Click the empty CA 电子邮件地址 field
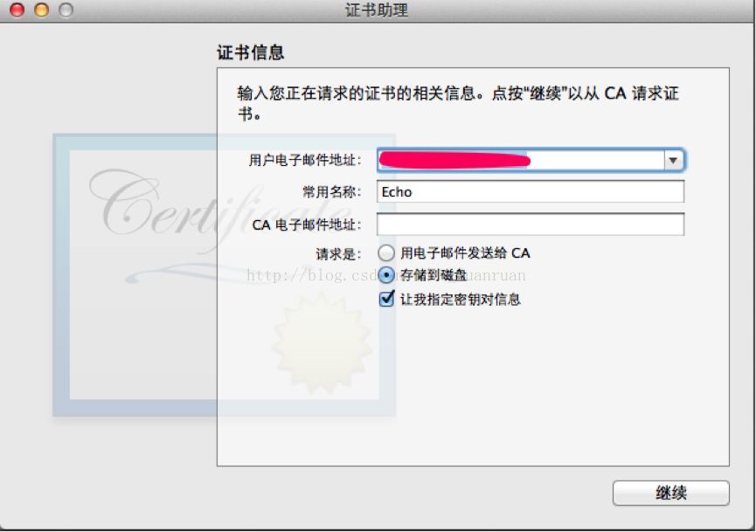This screenshot has width=756, height=532. click(x=531, y=225)
